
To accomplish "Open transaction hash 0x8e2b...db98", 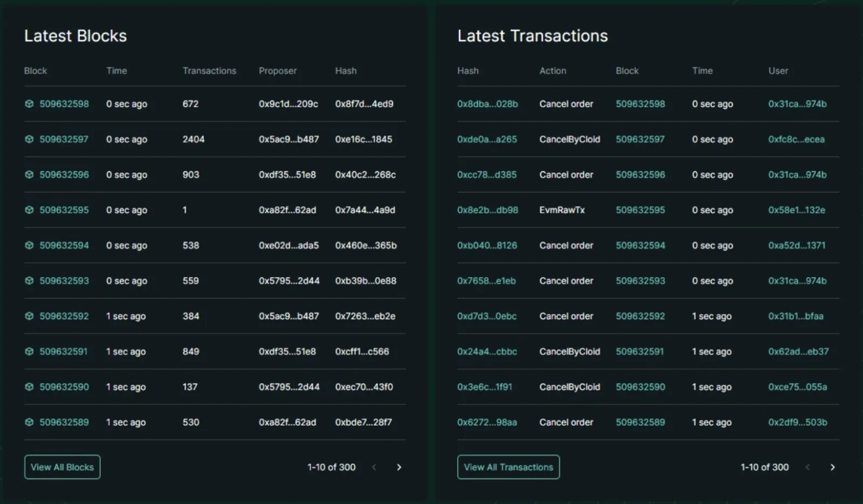I will [x=488, y=210].
